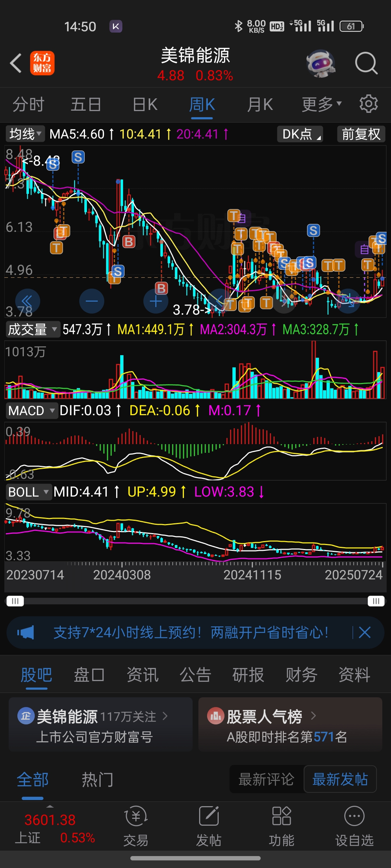Expand the BOLL indicator dropdown
Screen dimensions: 391x868
(29, 492)
